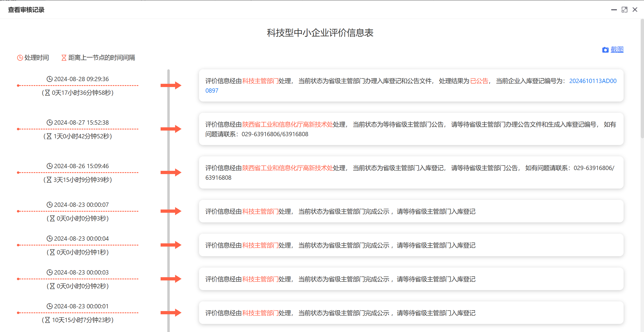Click the 已公告 status text

[479, 81]
